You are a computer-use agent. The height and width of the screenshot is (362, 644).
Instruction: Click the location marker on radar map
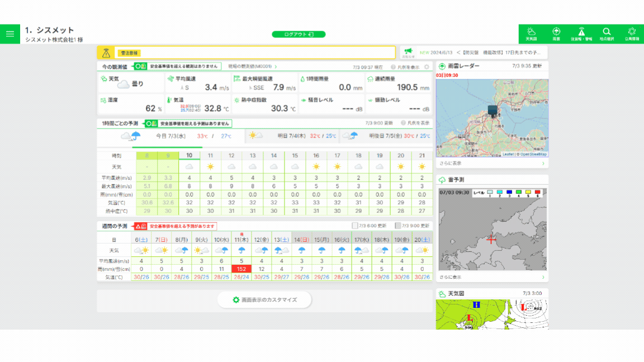[x=493, y=111]
